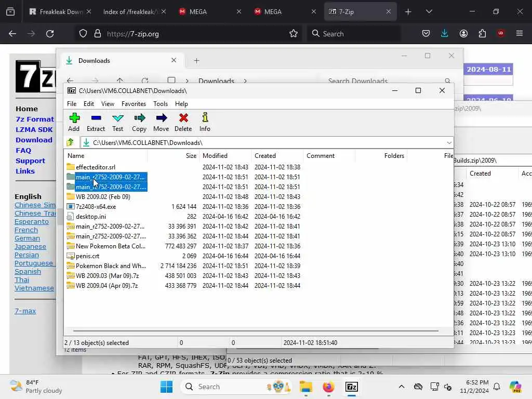Open File Explorer from taskbar

[x=305, y=387]
